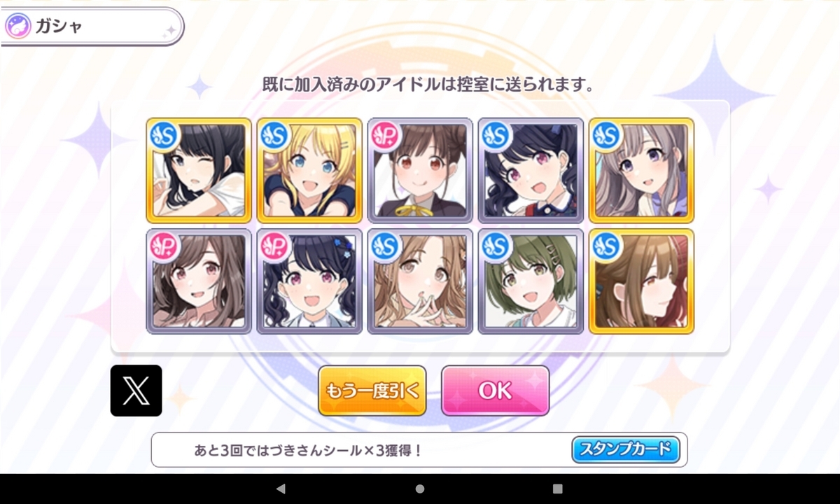The width and height of the screenshot is (840, 504).
Task: Tap the Android back navigation triangle
Action: (x=281, y=489)
